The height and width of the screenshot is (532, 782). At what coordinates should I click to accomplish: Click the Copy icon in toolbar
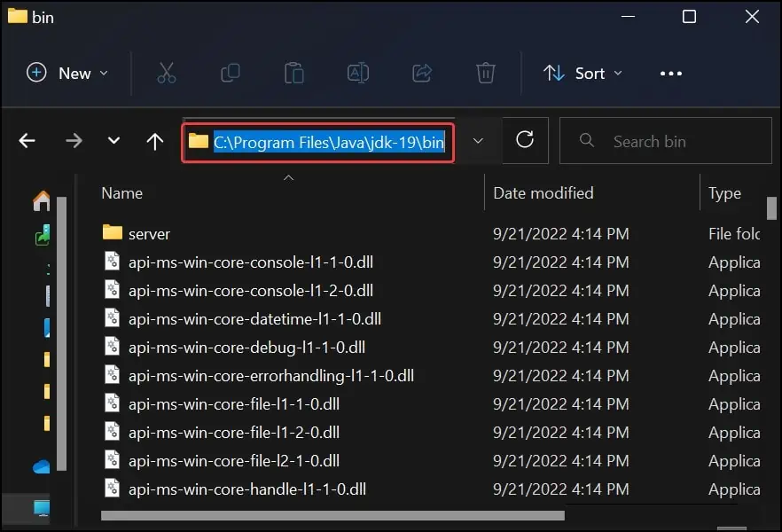[230, 74]
